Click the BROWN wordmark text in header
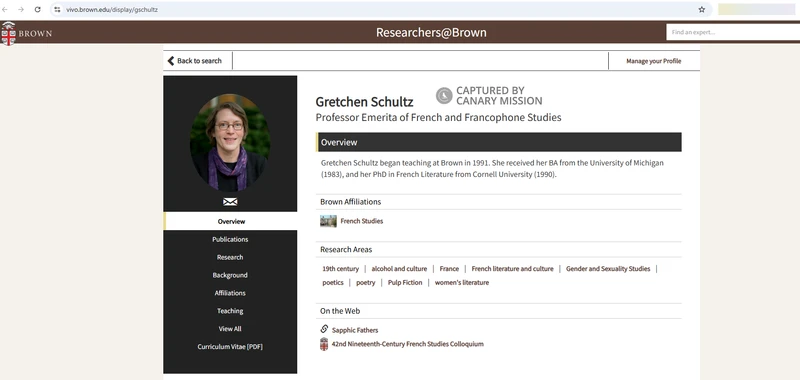Screen dimensions: 800x380 click(x=35, y=34)
